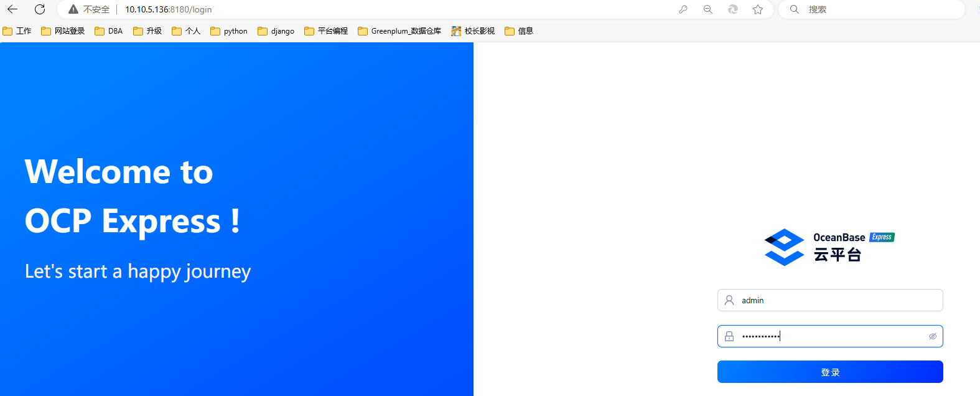
Task: Click 'Let's start a happy journey' text
Action: click(138, 271)
